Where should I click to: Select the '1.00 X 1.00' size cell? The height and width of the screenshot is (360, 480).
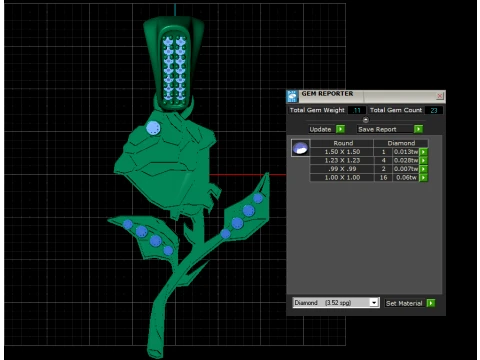point(342,178)
